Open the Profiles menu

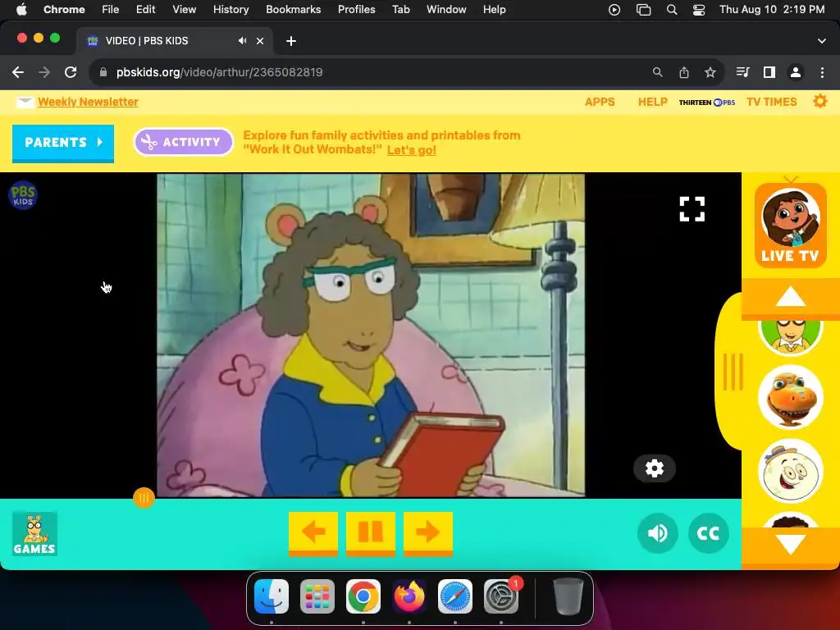pos(356,10)
